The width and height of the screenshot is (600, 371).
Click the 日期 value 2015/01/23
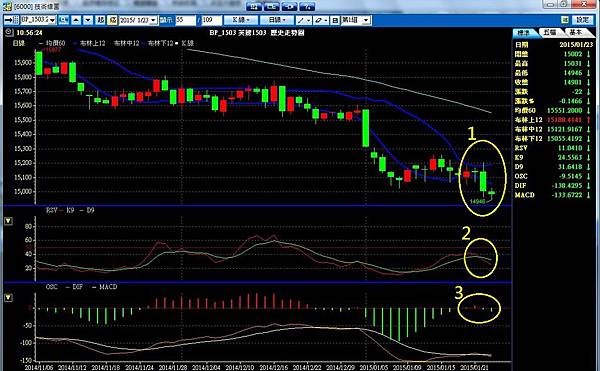(576, 45)
